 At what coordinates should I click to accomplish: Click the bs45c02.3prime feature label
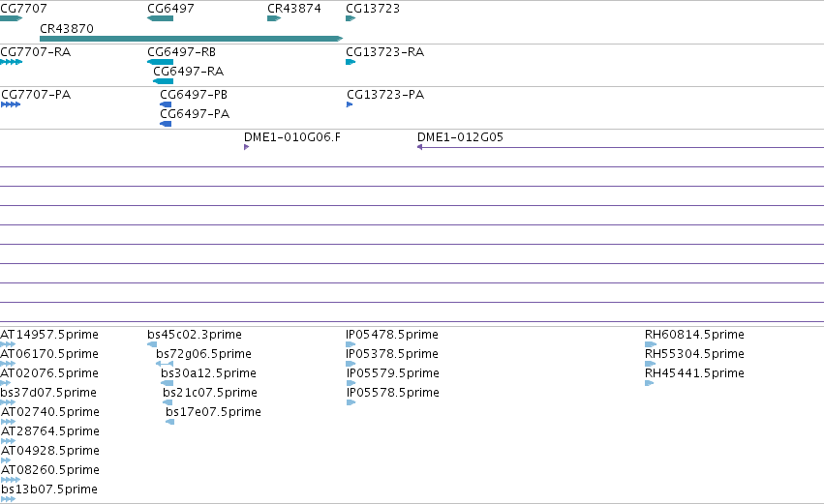pos(195,335)
